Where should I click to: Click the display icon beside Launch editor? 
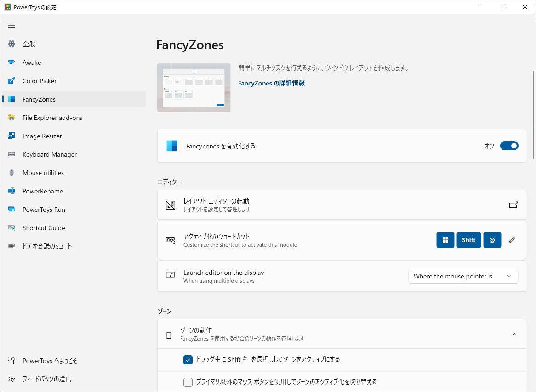click(170, 275)
